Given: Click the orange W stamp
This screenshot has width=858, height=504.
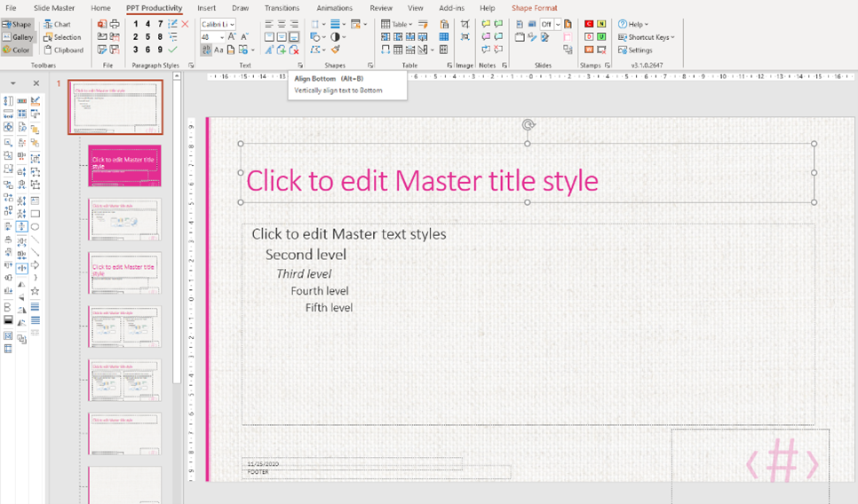Looking at the screenshot, I should click(x=589, y=50).
